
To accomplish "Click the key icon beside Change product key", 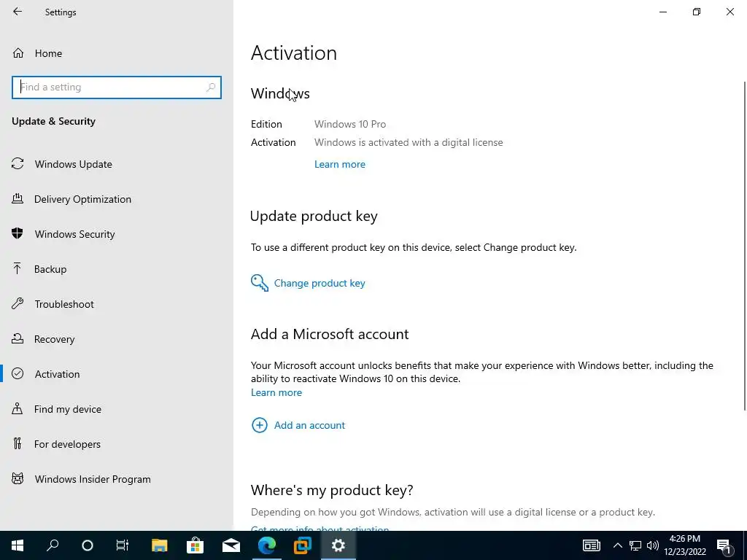I will 260,283.
